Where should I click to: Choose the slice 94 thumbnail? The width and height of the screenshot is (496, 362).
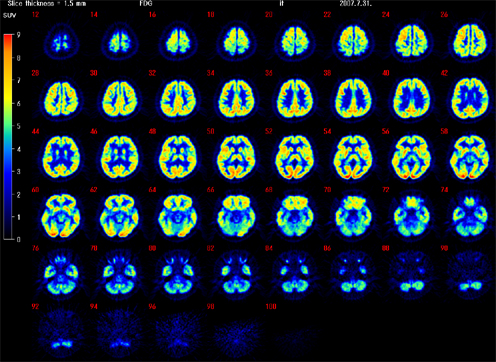120,333
